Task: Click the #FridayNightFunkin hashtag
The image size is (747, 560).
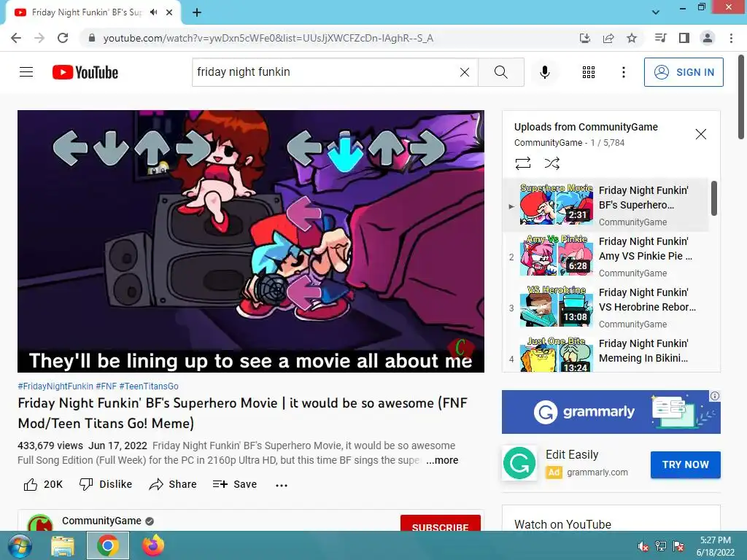Action: pos(55,386)
